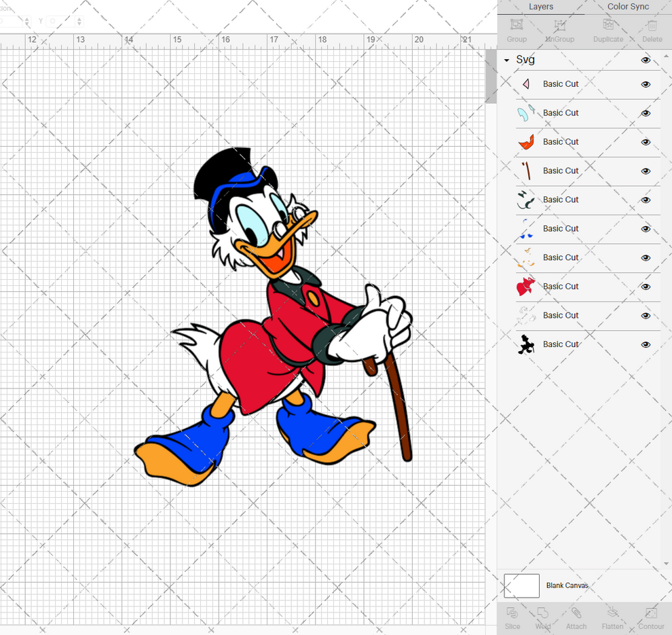The width and height of the screenshot is (672, 635).
Task: Select the Layers tab
Action: (541, 7)
